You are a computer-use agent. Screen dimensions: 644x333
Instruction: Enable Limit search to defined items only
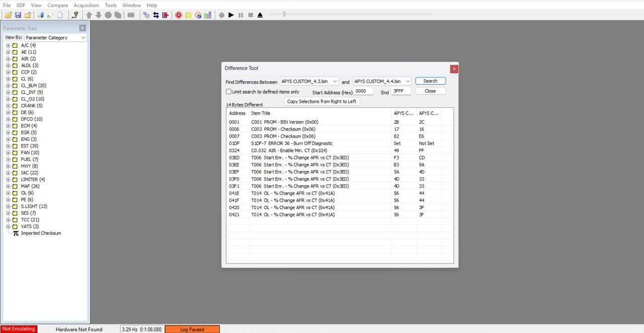tap(229, 92)
